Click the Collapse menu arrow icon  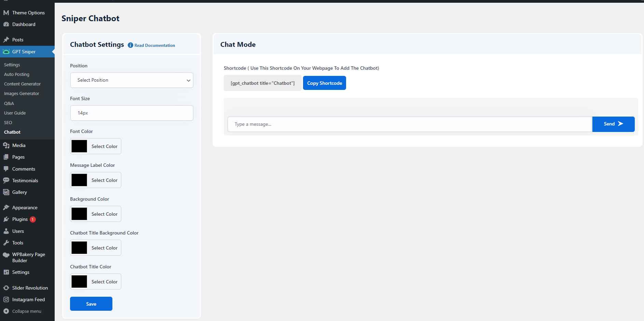click(6, 311)
